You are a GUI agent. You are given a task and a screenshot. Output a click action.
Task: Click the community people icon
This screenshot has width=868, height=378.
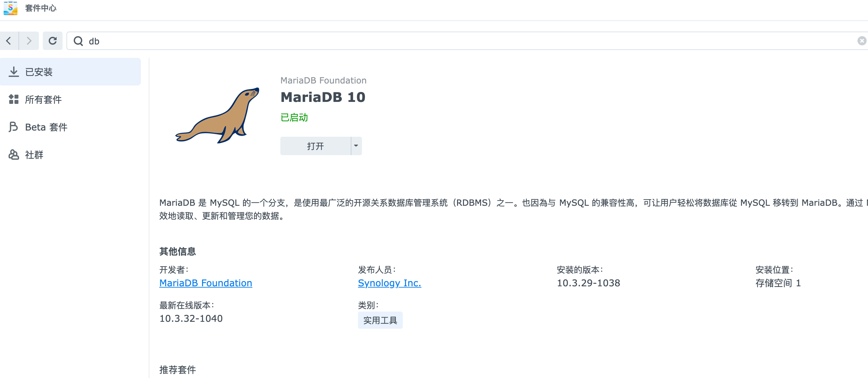pos(13,154)
